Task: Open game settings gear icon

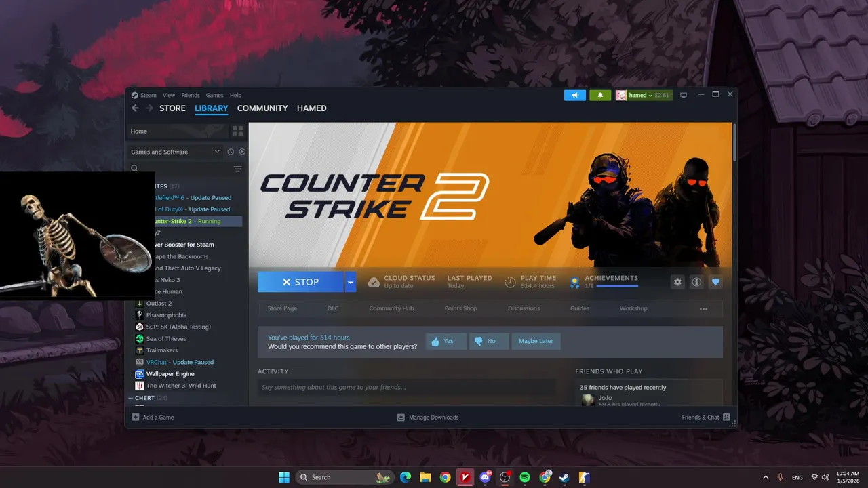Action: click(677, 282)
